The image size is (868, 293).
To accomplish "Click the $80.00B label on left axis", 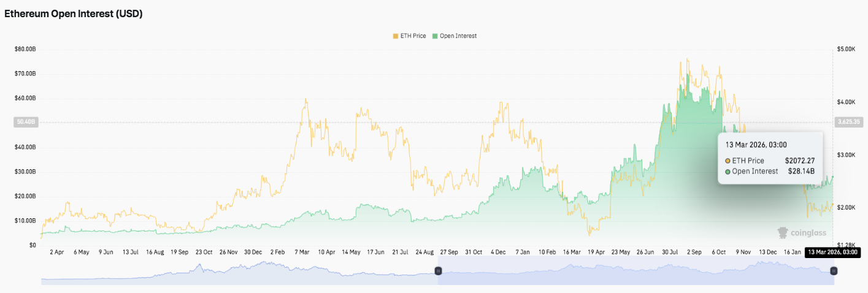I will (x=26, y=49).
